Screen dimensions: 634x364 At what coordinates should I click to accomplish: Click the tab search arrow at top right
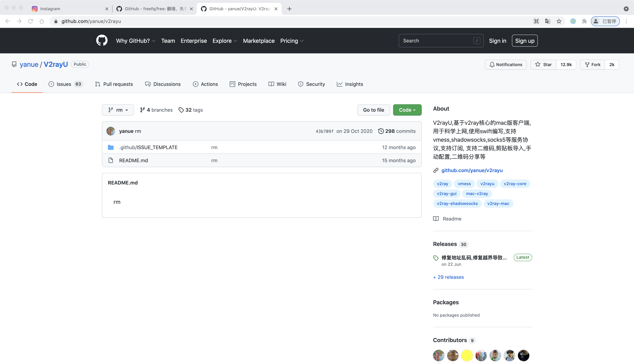tap(626, 9)
